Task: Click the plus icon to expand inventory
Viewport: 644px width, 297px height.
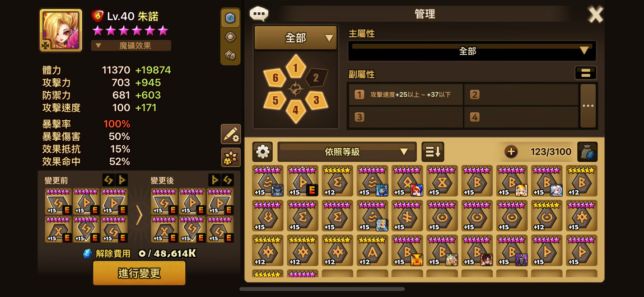Action: tap(511, 152)
